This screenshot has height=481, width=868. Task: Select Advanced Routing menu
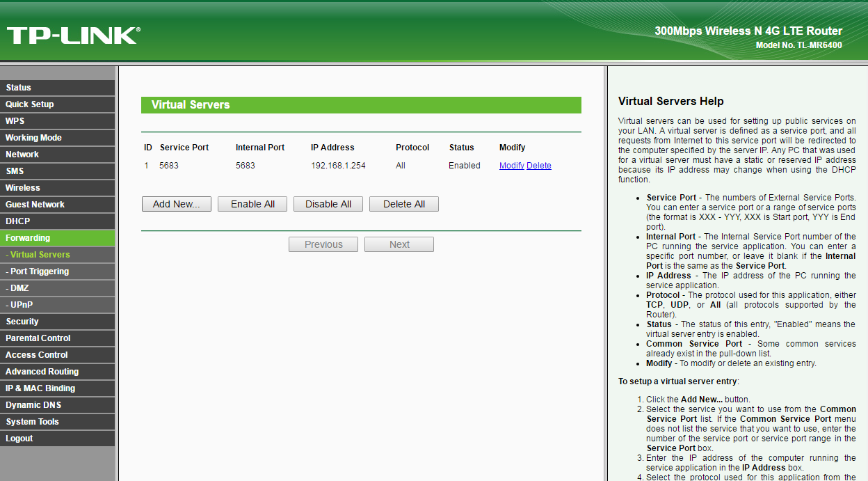[58, 372]
